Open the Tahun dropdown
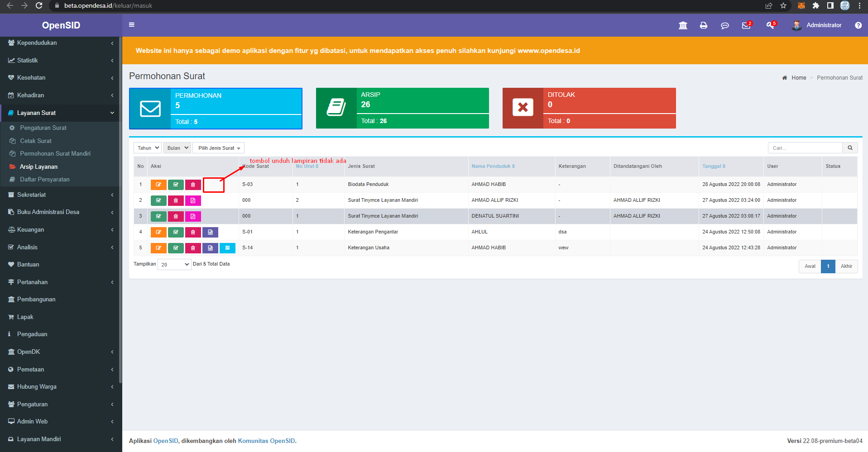This screenshot has width=868, height=452. coord(147,147)
